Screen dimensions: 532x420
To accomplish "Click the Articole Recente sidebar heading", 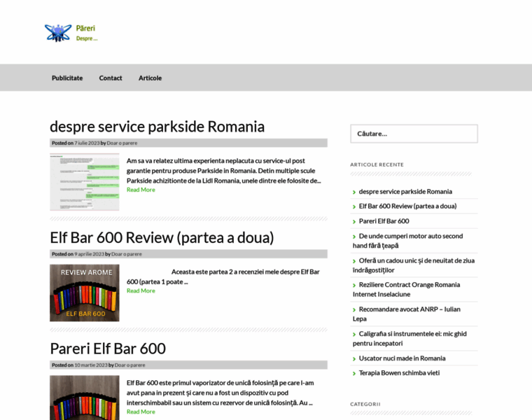I will [377, 164].
